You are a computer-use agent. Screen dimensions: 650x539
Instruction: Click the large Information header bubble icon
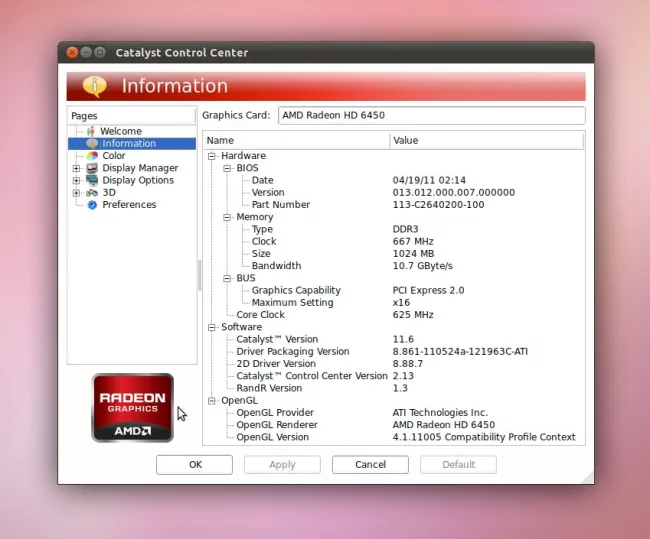pos(95,86)
